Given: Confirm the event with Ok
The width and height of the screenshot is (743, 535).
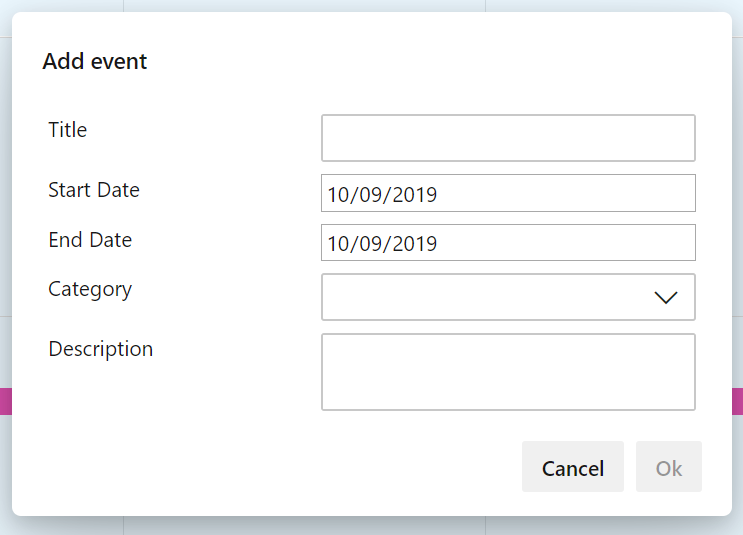Looking at the screenshot, I should pyautogui.click(x=669, y=467).
